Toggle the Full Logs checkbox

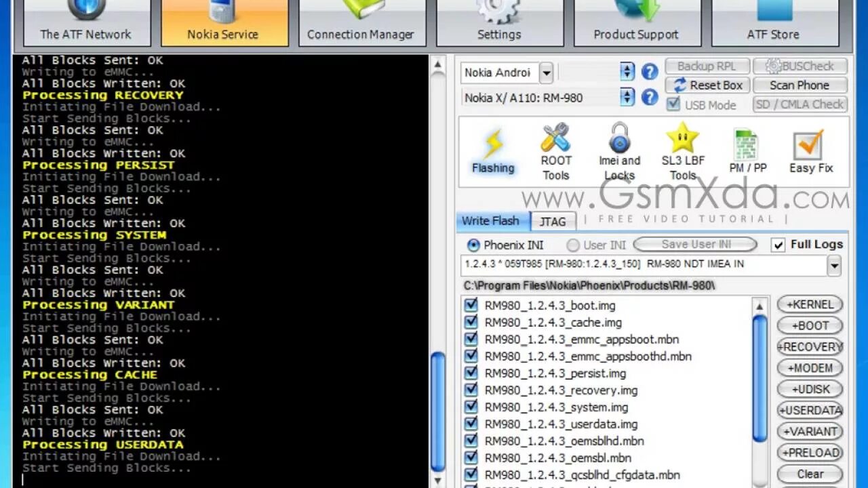click(x=778, y=245)
